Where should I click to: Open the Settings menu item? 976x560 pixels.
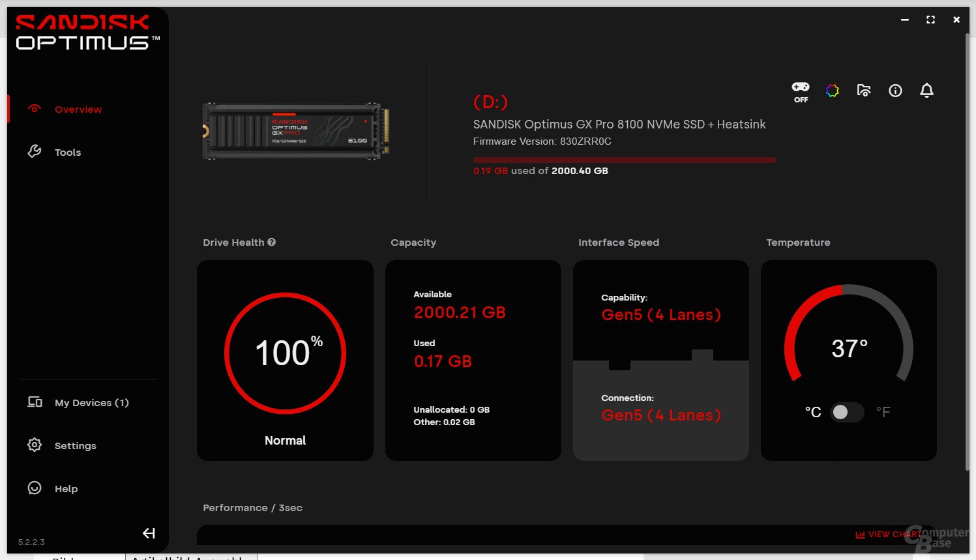pos(76,446)
